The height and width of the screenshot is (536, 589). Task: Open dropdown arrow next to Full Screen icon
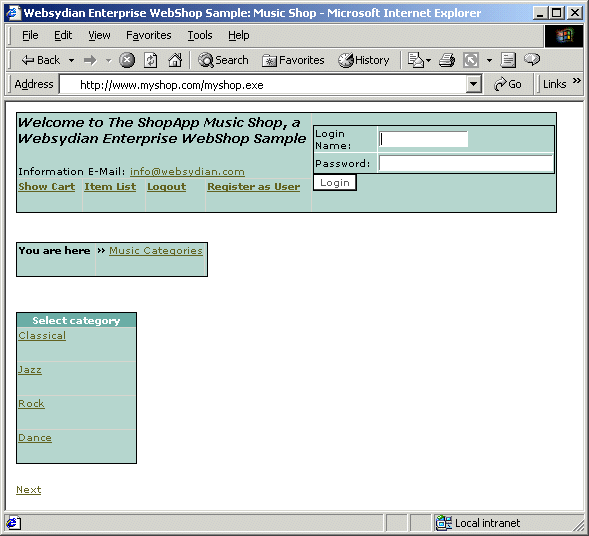click(489, 60)
